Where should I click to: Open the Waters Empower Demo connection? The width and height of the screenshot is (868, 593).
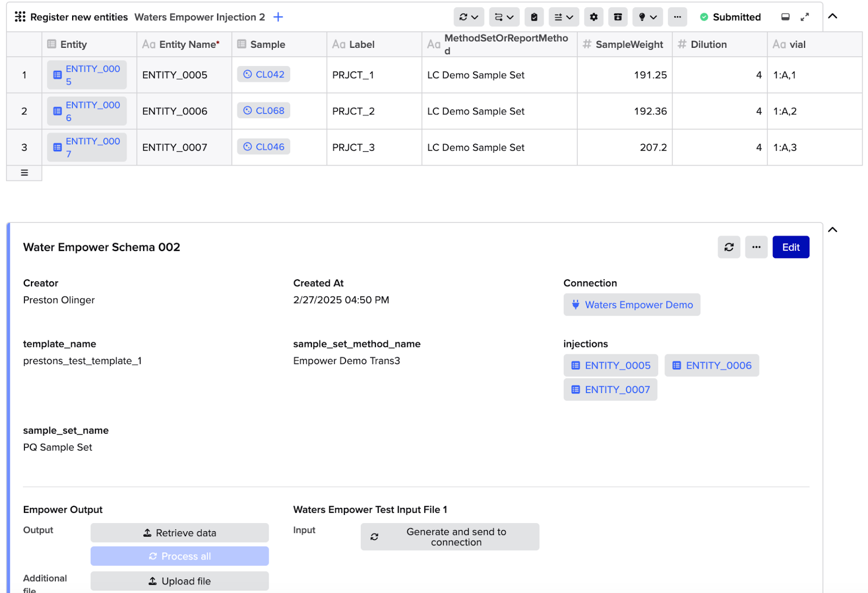click(632, 305)
